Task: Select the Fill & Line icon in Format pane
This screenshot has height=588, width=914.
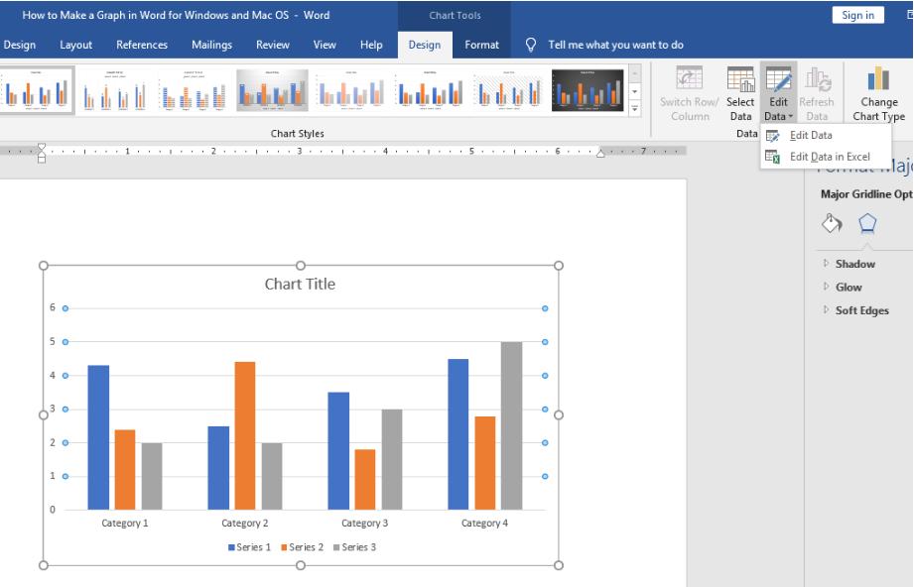Action: coord(832,223)
